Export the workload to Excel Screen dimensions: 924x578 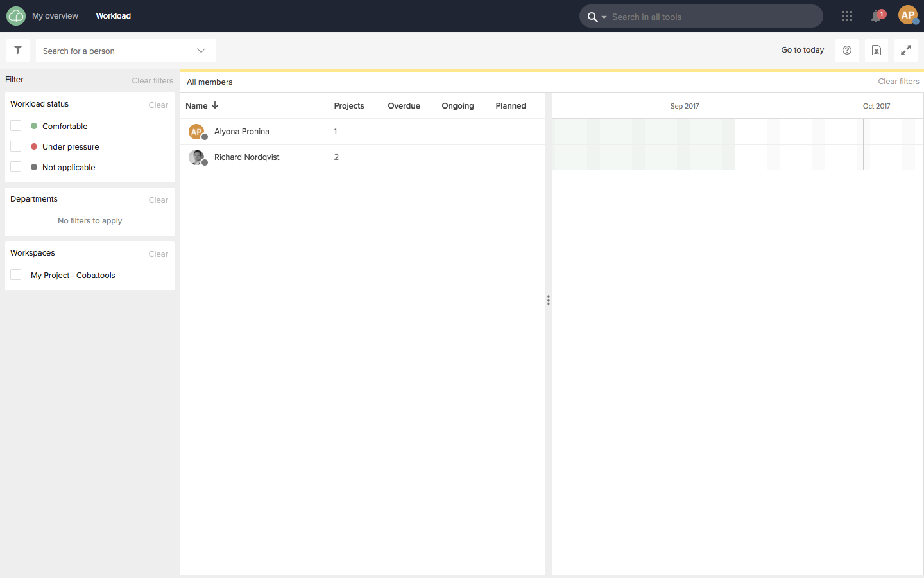[876, 50]
